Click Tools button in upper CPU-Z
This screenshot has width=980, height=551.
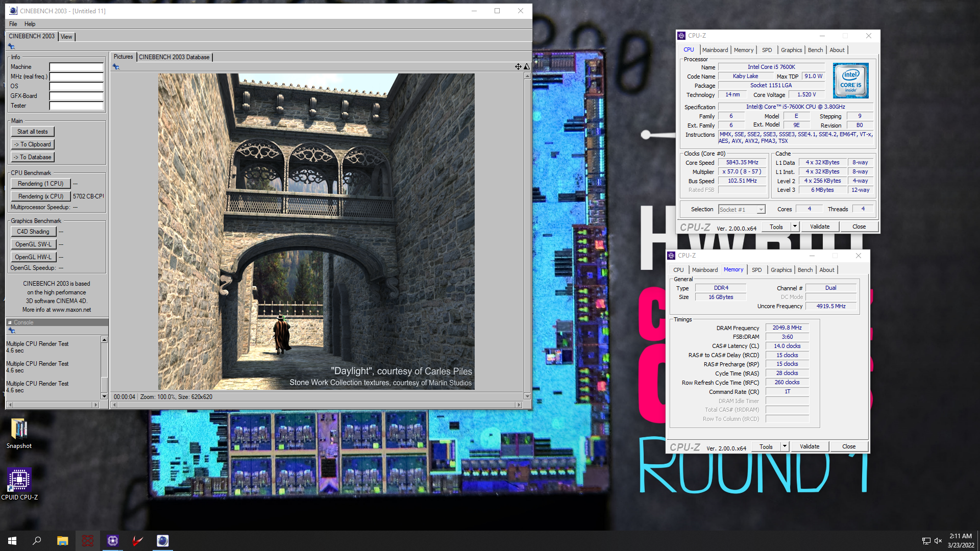(776, 227)
